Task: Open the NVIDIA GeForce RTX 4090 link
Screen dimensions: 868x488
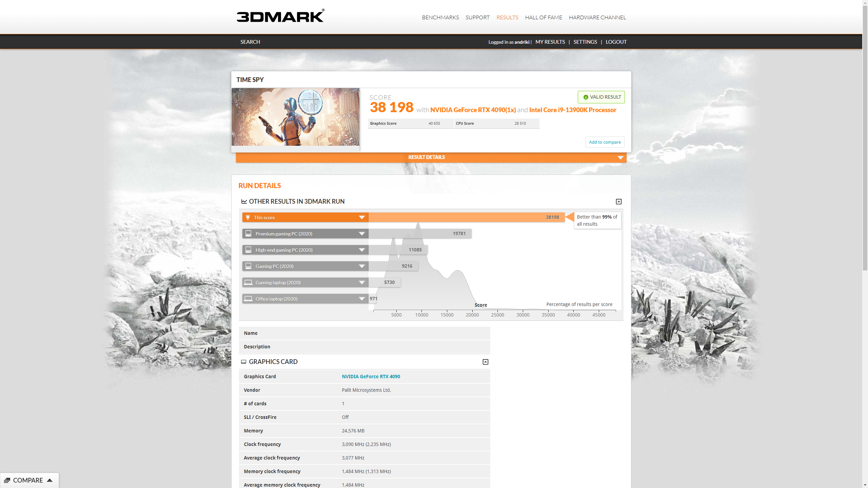Action: [x=371, y=376]
